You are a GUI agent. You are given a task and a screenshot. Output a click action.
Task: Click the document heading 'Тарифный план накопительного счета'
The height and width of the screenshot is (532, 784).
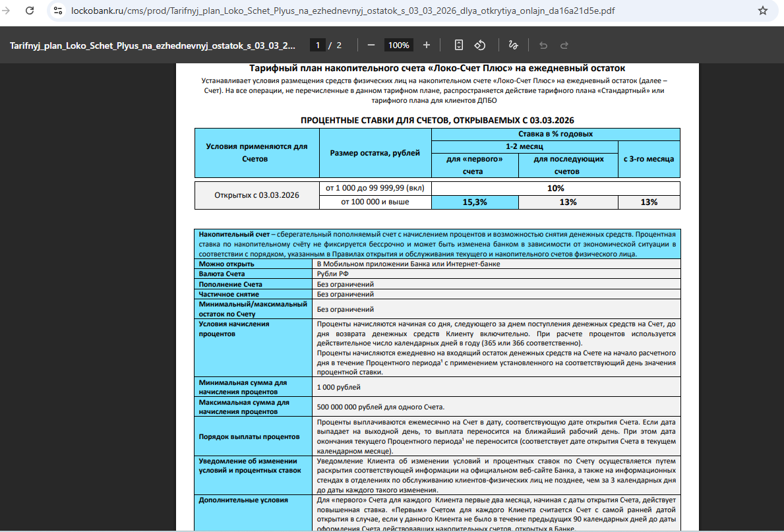click(437, 69)
